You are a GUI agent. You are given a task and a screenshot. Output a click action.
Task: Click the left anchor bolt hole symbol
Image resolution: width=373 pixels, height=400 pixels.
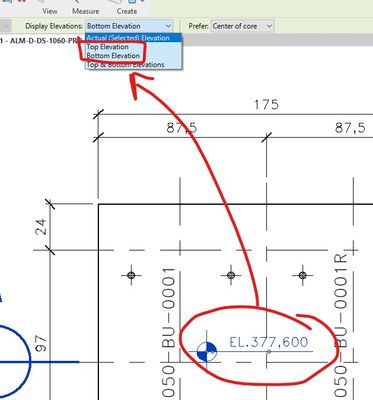pyautogui.click(x=131, y=275)
